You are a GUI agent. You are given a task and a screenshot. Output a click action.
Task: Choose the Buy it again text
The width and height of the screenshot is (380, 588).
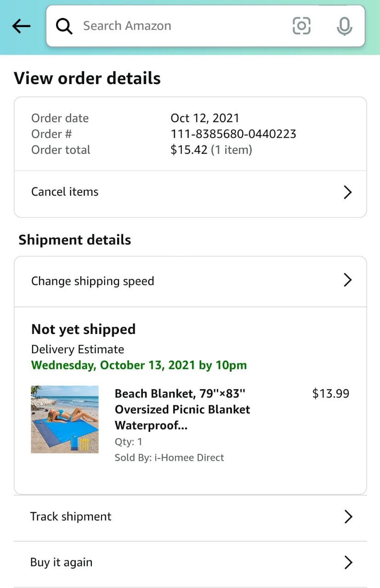(x=62, y=562)
